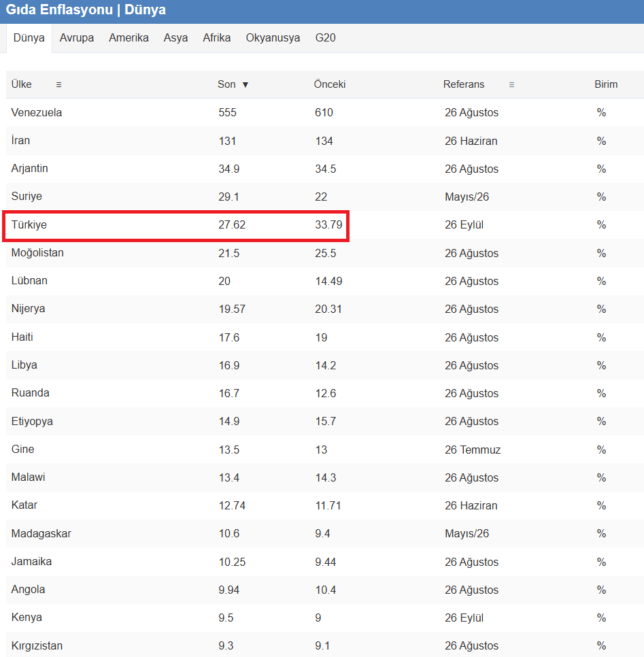Open the Nijerya country link
The image size is (644, 657).
(28, 309)
